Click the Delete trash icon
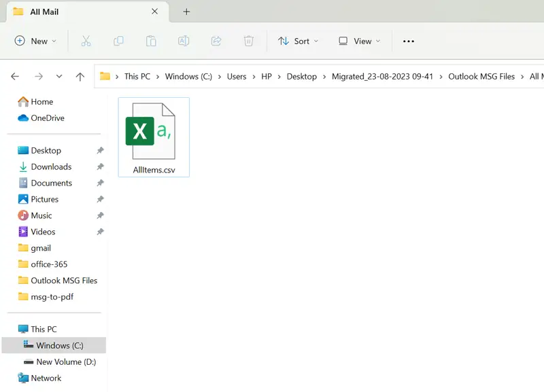Screen dimensions: 544x392 pyautogui.click(x=249, y=41)
